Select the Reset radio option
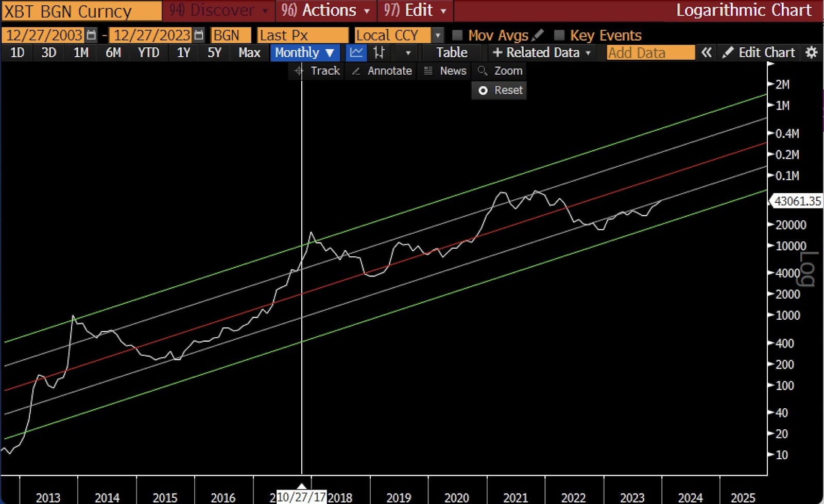Viewport: 824px width, 504px height. pyautogui.click(x=483, y=91)
